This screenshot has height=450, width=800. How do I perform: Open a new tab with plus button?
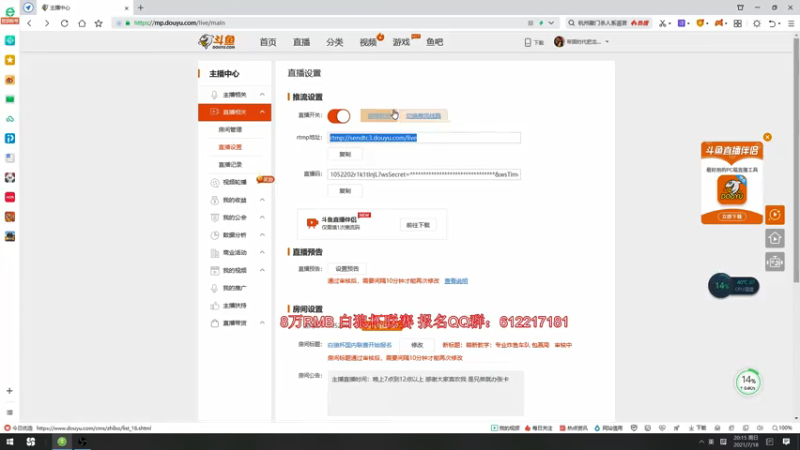pos(140,8)
